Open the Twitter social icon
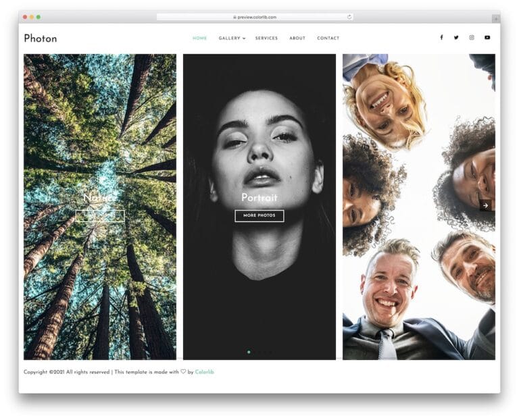 click(x=456, y=37)
